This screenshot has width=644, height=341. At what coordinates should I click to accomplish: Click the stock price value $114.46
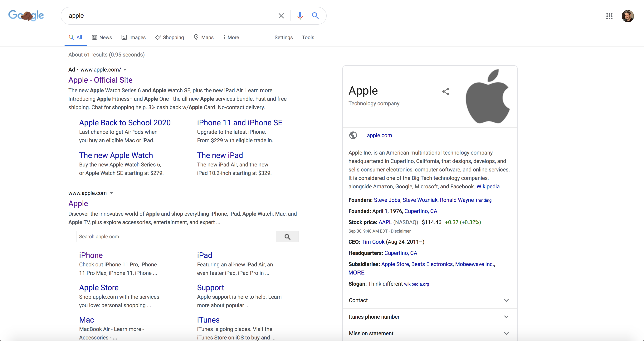pyautogui.click(x=432, y=222)
